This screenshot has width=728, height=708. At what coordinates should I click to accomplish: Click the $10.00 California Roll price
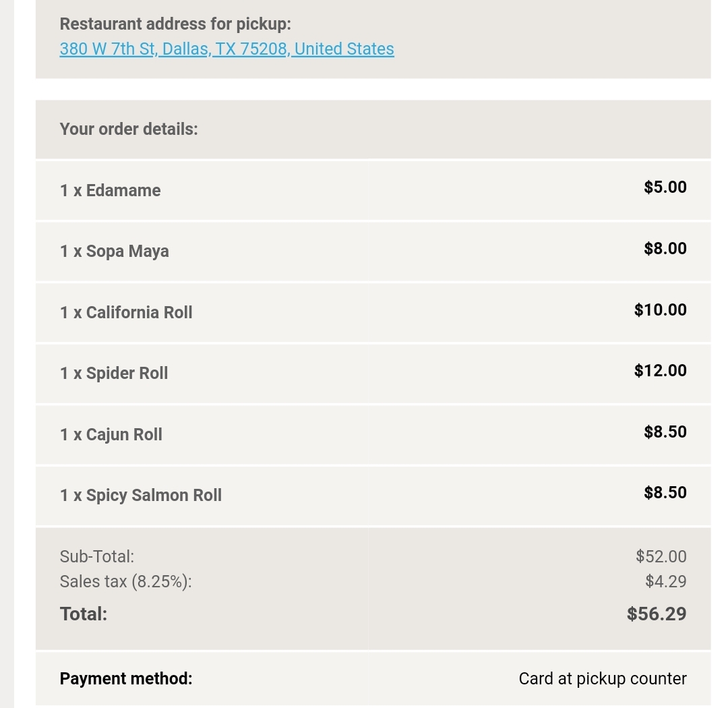660,309
